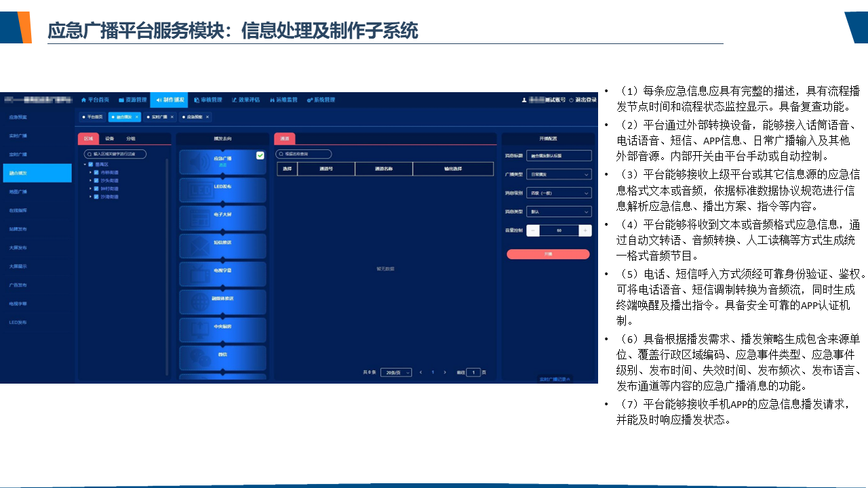Expand the 市桥街道 tree node
This screenshot has width=868, height=488.
point(90,172)
